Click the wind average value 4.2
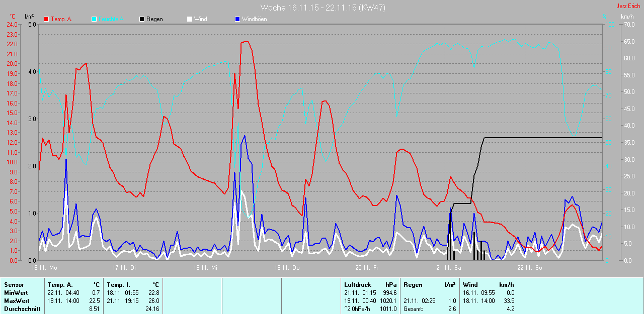Image resolution: width=644 pixels, height=314 pixels. coord(510,309)
